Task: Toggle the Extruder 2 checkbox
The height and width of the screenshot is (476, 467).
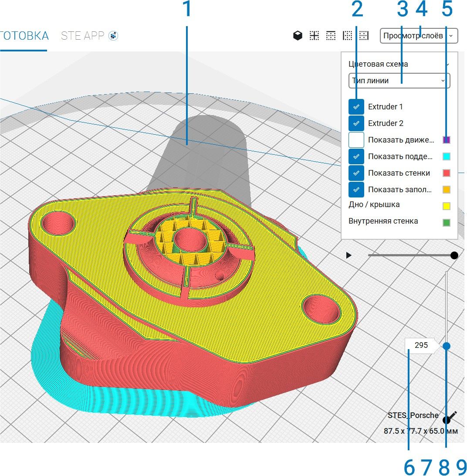Action: tap(356, 123)
